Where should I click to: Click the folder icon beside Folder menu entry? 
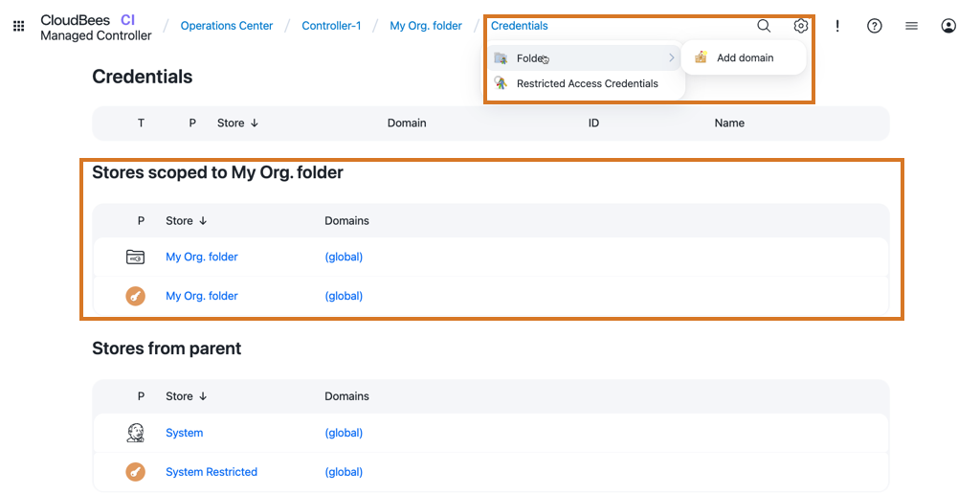(x=501, y=58)
